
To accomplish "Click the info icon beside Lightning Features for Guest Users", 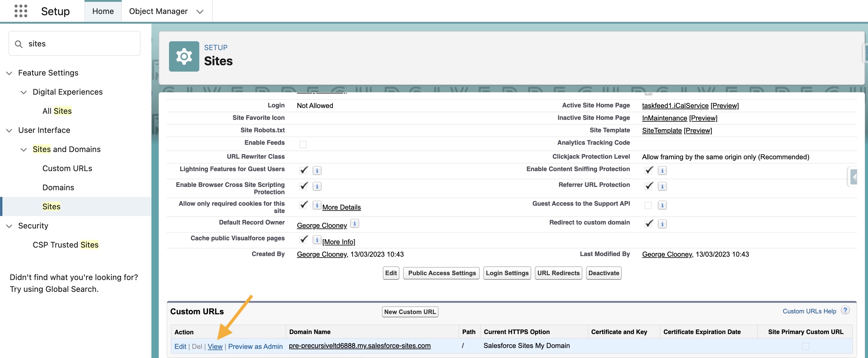I will [317, 171].
